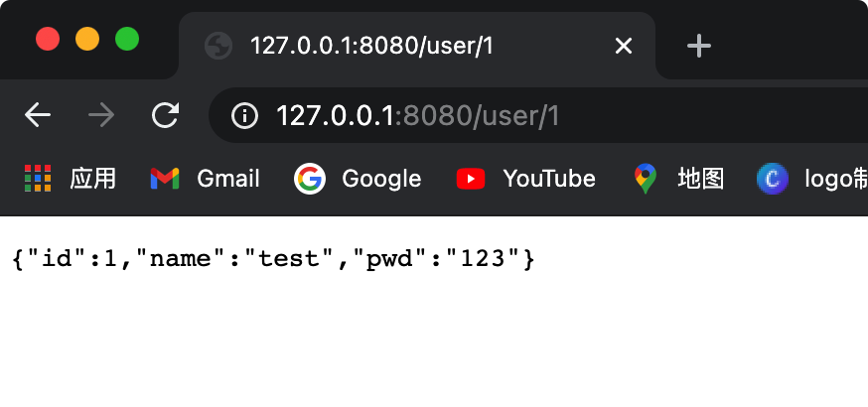Open the YouTube bookmark

pyautogui.click(x=526, y=179)
